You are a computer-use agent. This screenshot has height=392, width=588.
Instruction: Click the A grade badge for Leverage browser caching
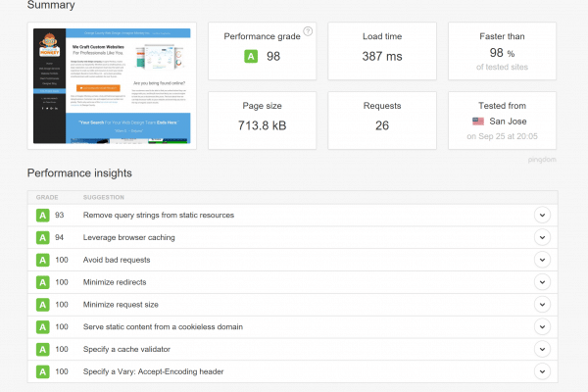click(x=43, y=238)
